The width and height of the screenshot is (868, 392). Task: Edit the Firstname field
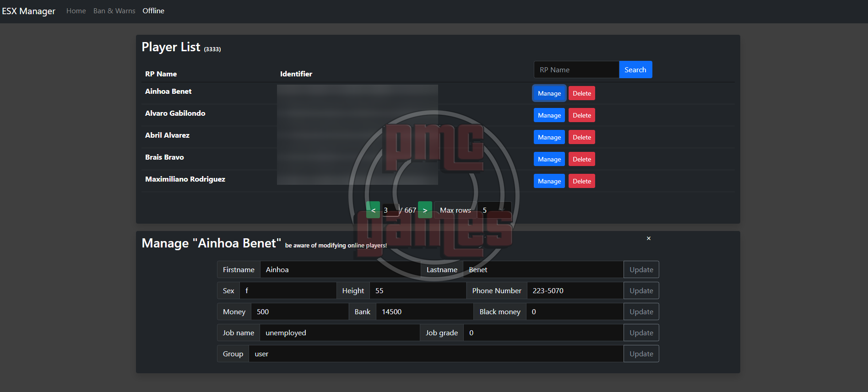tap(340, 269)
